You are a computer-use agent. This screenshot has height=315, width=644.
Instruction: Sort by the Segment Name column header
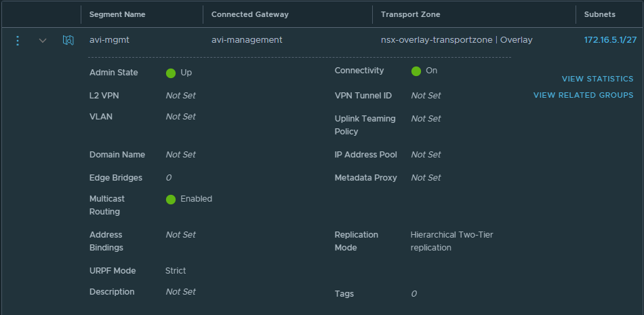117,14
